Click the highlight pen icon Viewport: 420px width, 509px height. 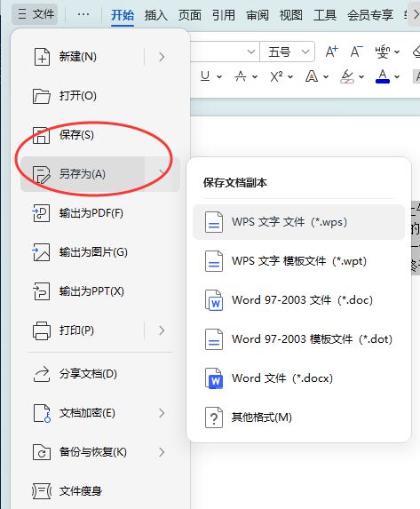[x=347, y=76]
